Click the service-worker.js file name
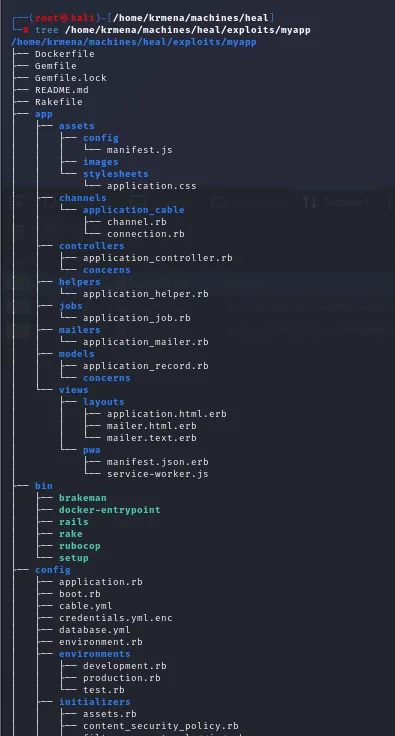Screen dimensions: 395x736 (158, 474)
